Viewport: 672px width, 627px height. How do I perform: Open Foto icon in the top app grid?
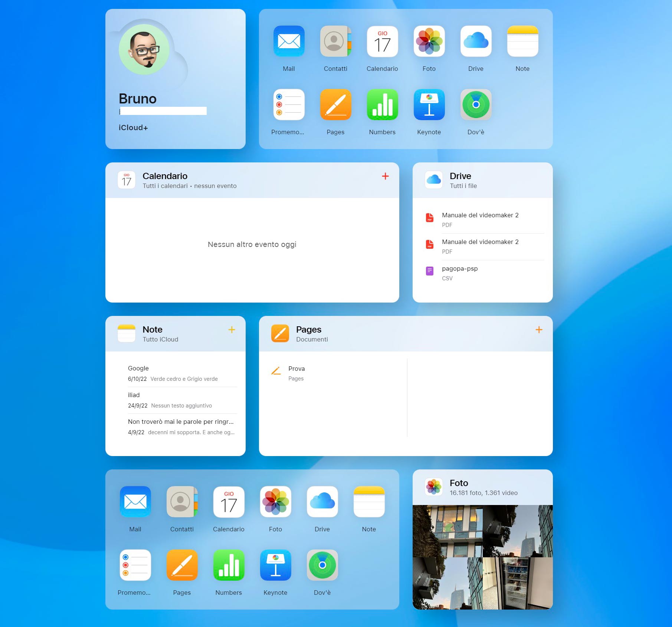click(429, 41)
